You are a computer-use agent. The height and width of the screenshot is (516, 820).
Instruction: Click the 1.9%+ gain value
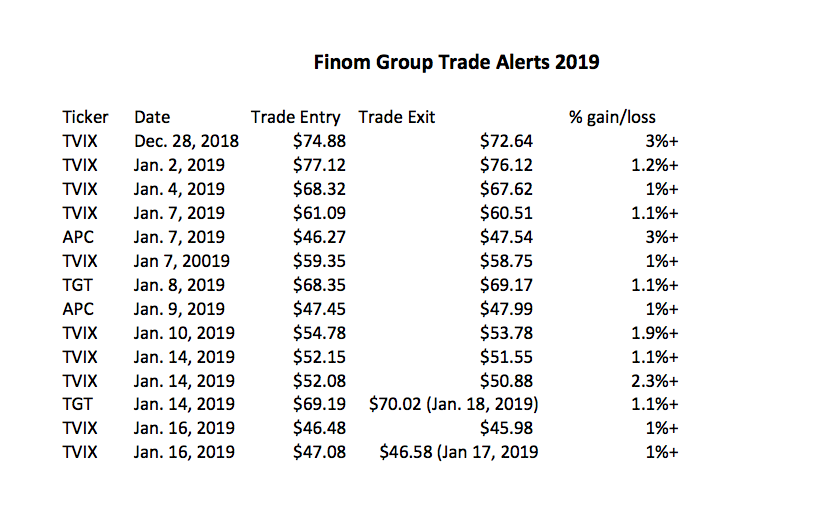(655, 332)
